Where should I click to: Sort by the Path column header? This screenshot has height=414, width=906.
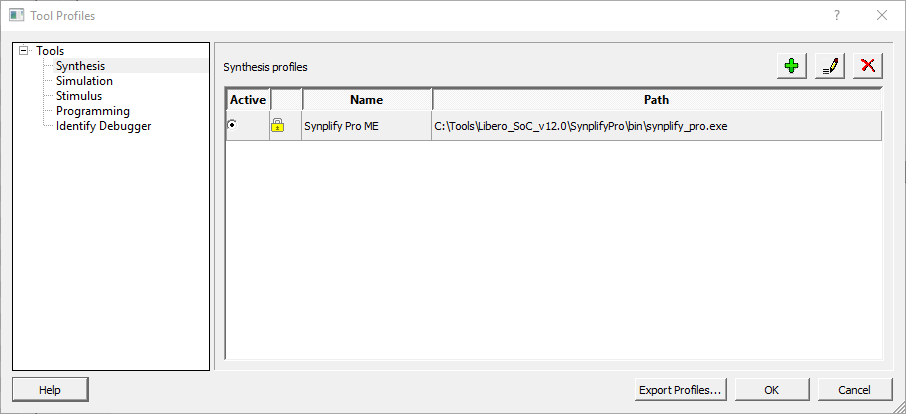coord(656,100)
